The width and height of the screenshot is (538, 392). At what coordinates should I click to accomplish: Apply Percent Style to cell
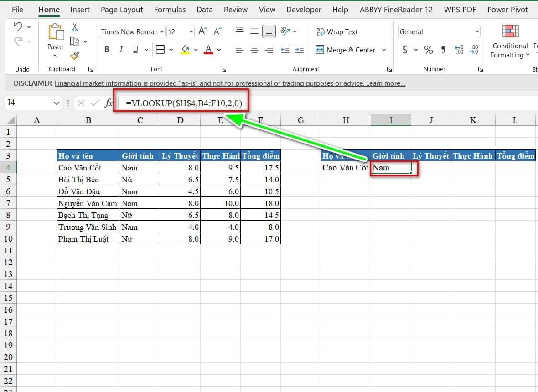pos(428,50)
